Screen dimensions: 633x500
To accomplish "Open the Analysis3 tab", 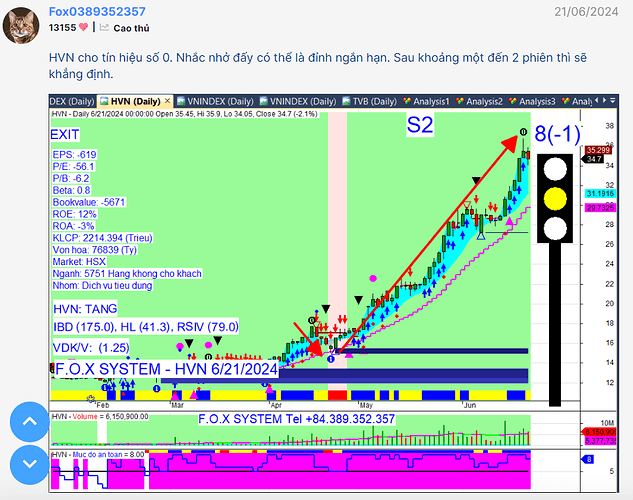I will click(x=532, y=101).
